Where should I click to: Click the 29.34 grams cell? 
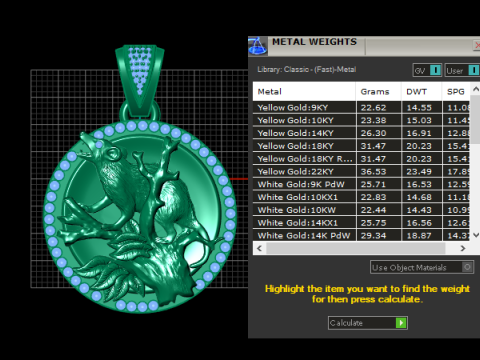[x=379, y=235]
